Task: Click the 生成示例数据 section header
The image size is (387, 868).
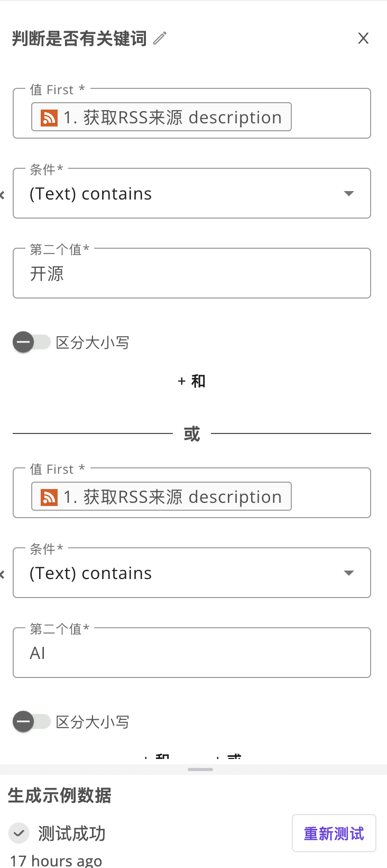Action: (x=60, y=795)
